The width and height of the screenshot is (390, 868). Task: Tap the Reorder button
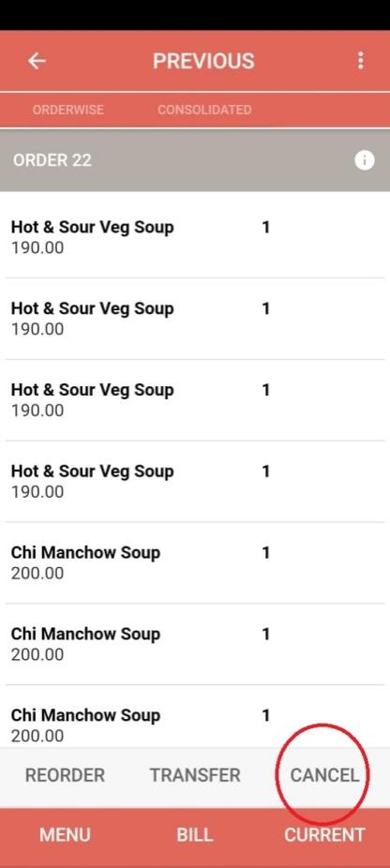click(65, 775)
